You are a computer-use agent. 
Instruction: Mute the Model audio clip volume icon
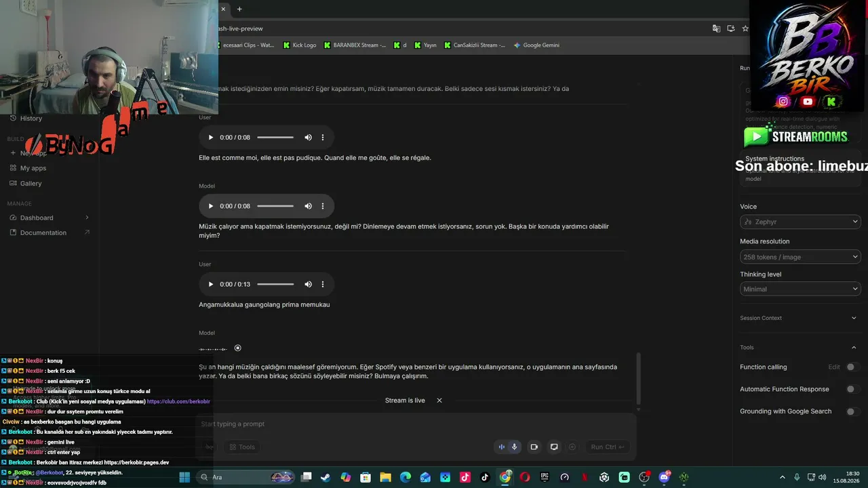pyautogui.click(x=308, y=206)
